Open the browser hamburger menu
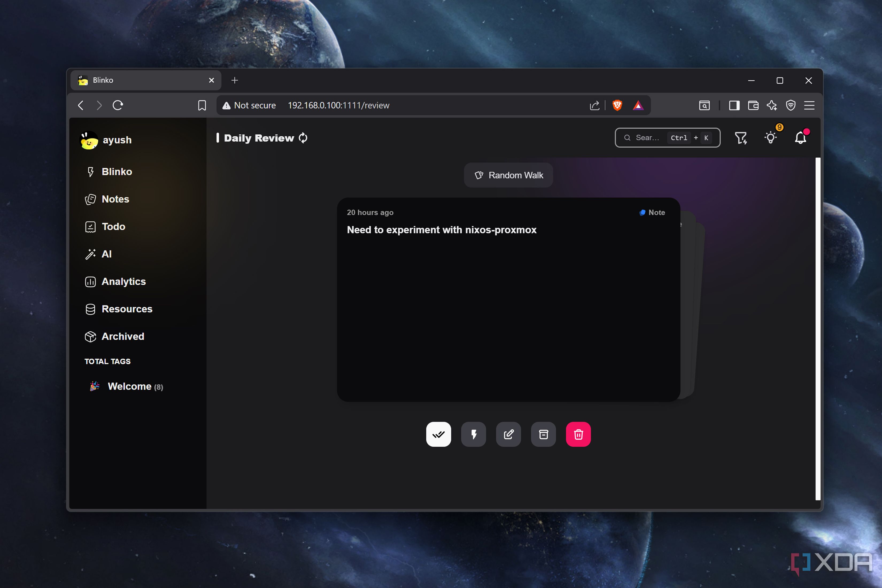882x588 pixels. tap(809, 105)
